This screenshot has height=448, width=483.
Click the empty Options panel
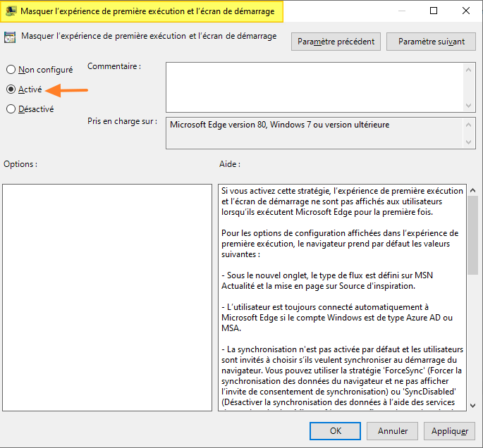click(107, 297)
